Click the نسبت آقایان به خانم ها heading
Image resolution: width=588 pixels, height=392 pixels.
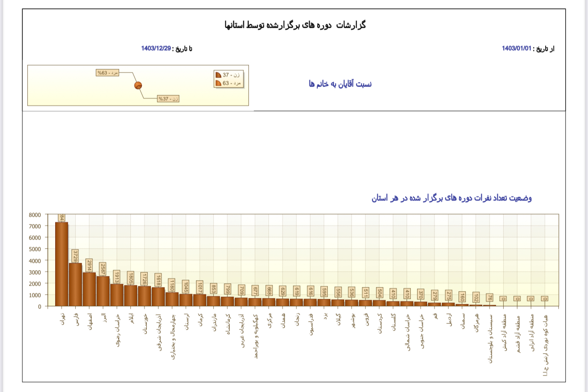[340, 84]
